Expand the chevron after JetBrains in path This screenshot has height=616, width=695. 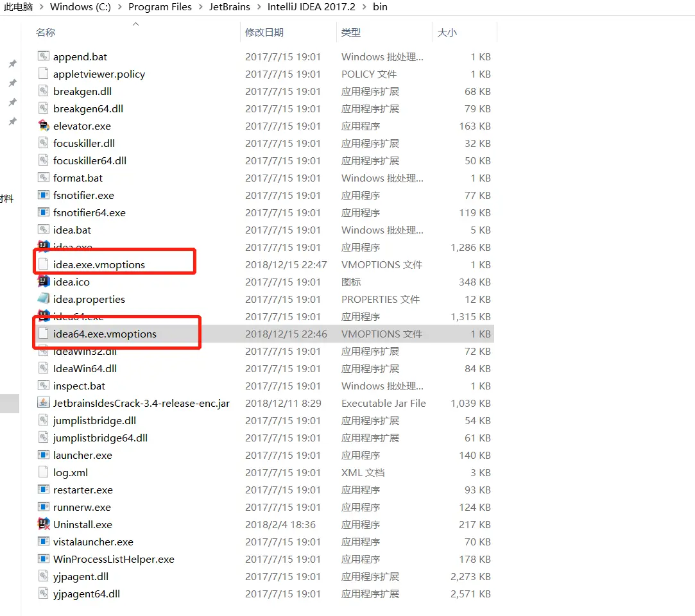(259, 7)
